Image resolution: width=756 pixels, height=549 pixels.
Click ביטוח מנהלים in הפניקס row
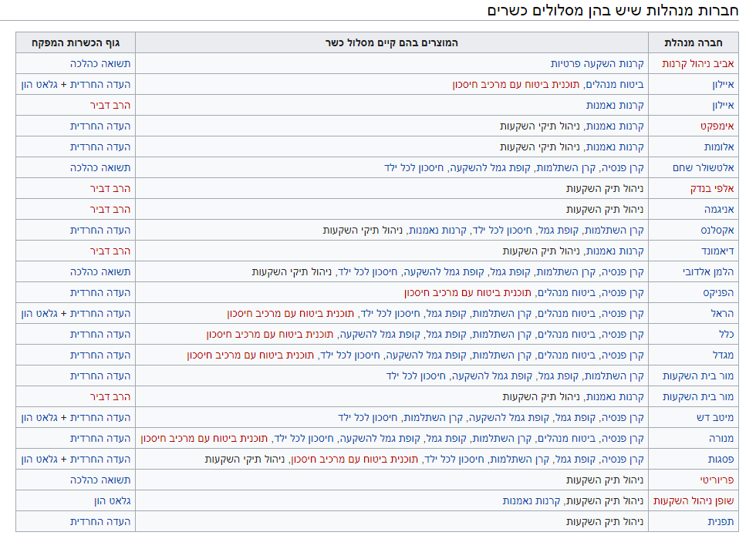pyautogui.click(x=566, y=292)
